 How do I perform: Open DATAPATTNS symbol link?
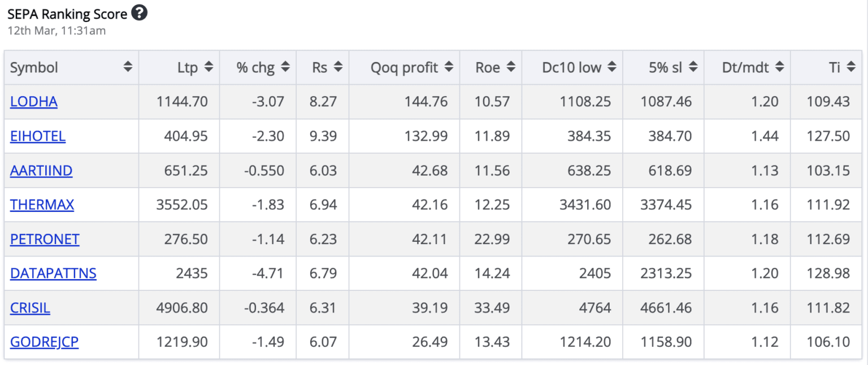pos(53,273)
